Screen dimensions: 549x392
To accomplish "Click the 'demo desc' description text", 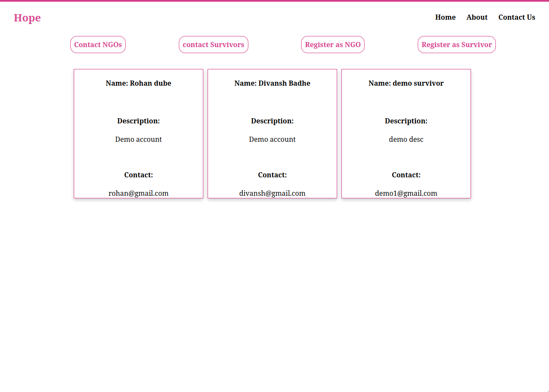I will coord(406,139).
